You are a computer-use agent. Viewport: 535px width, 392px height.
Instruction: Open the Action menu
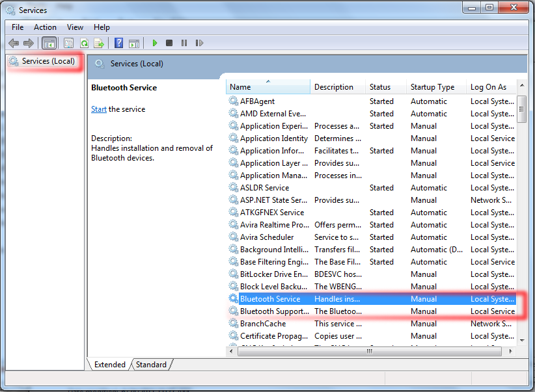45,27
